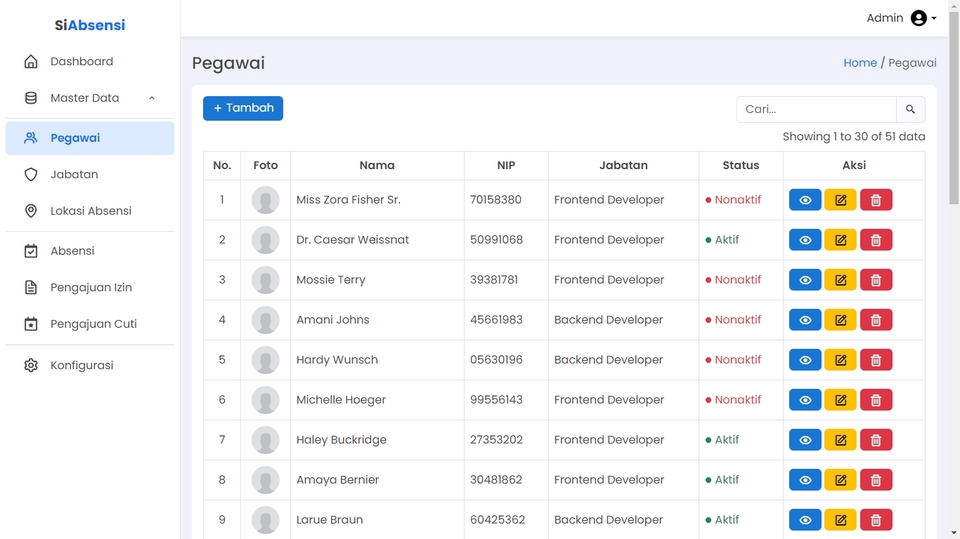Click the edit icon for Hardy Wunsch
960x539 pixels.
coord(840,360)
